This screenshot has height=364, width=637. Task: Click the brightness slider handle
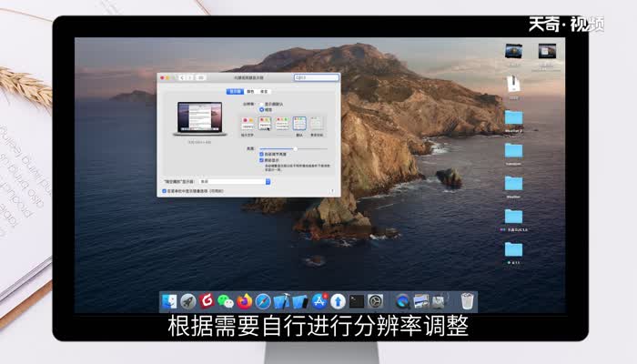pyautogui.click(x=295, y=148)
